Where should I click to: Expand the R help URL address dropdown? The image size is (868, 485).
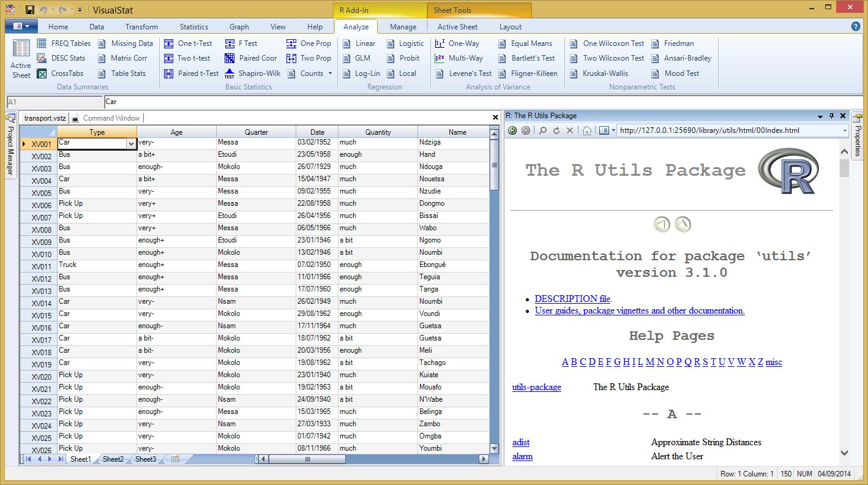845,130
